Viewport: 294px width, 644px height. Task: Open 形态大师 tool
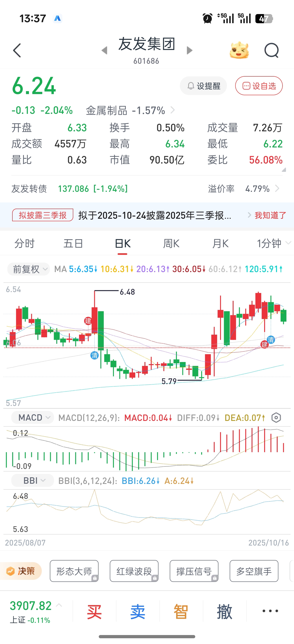click(74, 571)
